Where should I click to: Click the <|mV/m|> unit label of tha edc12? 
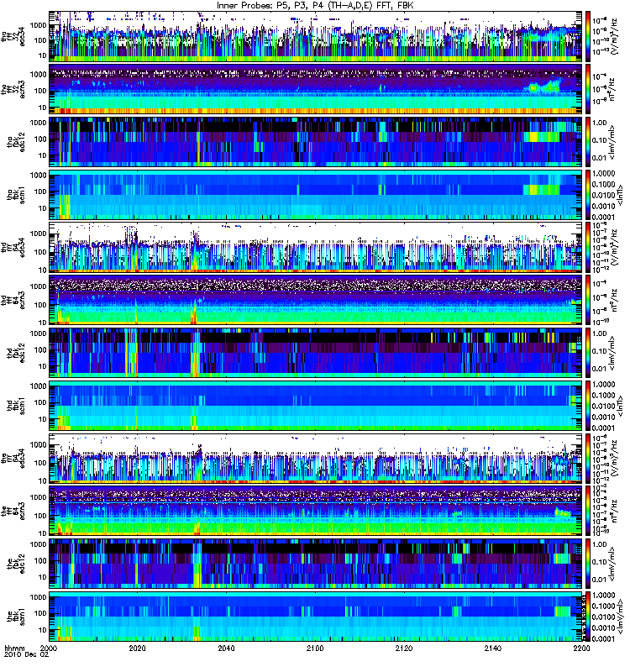(613, 142)
